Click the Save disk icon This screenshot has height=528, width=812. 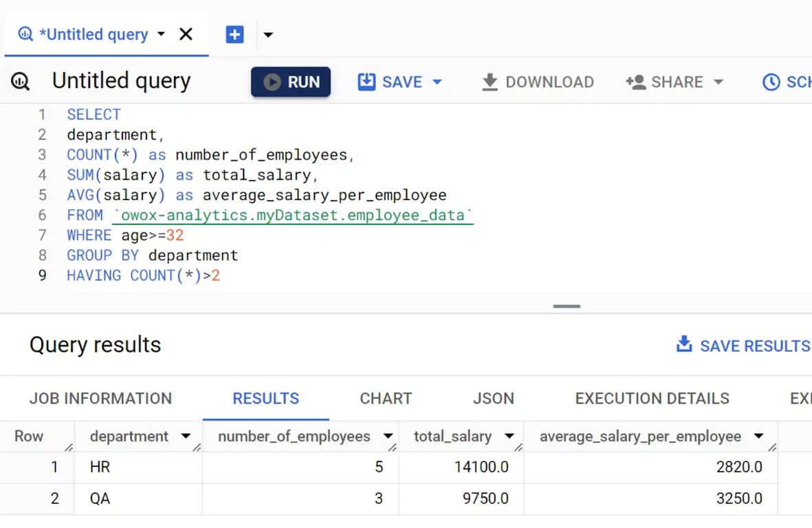tap(366, 82)
